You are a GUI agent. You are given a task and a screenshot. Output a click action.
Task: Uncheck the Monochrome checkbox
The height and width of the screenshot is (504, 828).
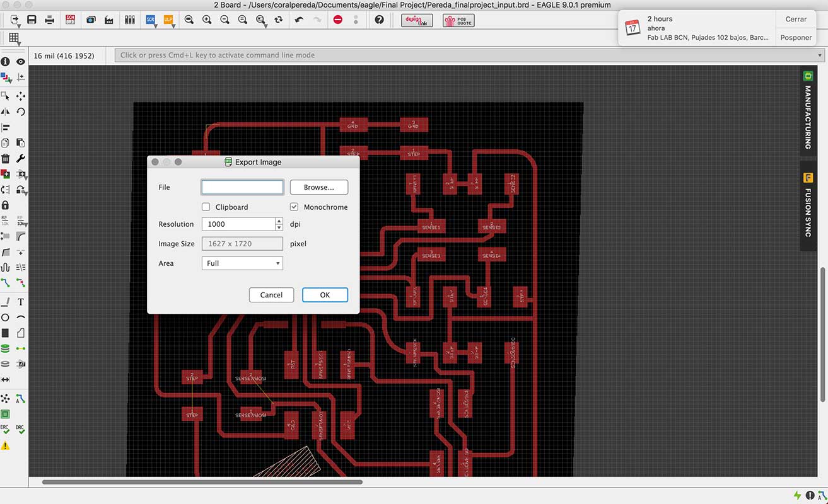294,207
